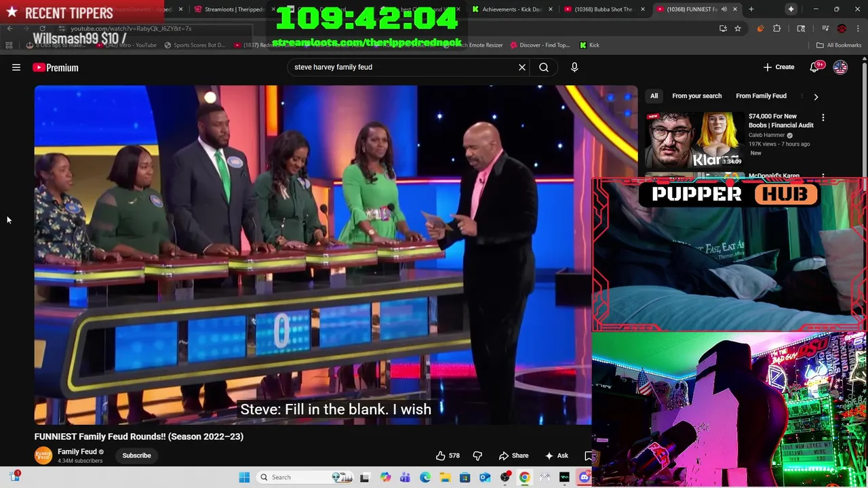The image size is (868, 488).
Task: Open Outlook from the taskbar
Action: pos(485,477)
